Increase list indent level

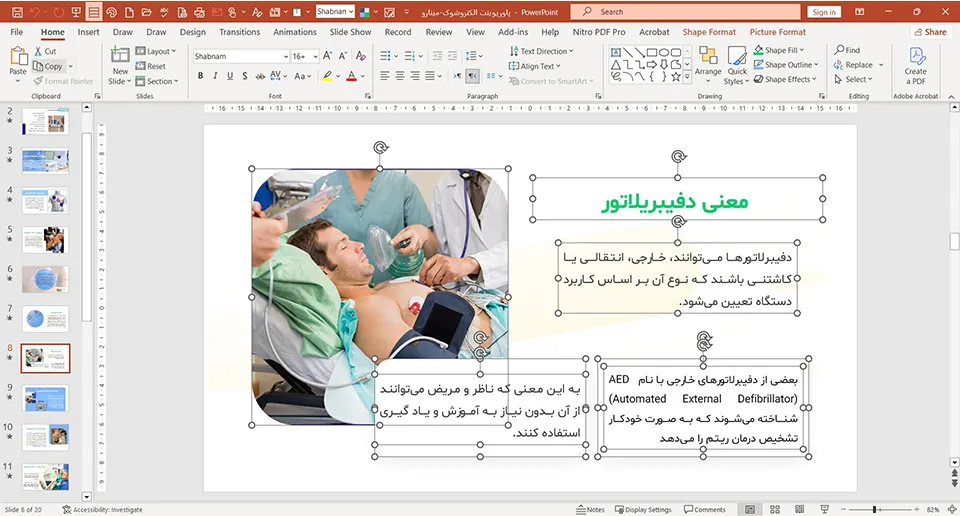pos(452,56)
